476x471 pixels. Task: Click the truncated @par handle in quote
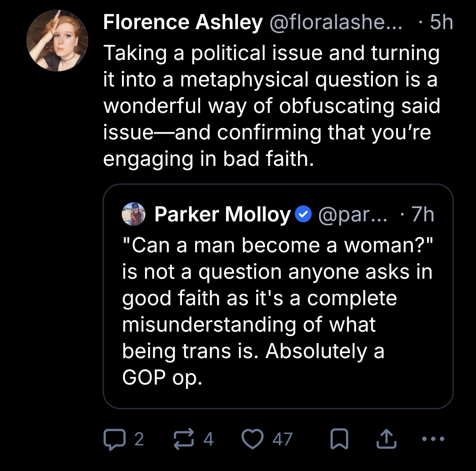point(352,214)
